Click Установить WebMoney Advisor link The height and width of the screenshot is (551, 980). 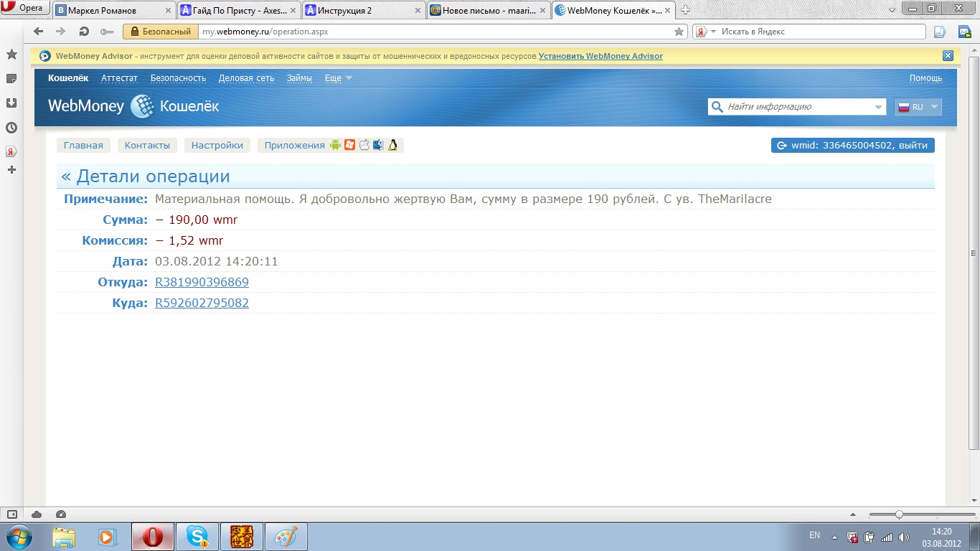[600, 56]
